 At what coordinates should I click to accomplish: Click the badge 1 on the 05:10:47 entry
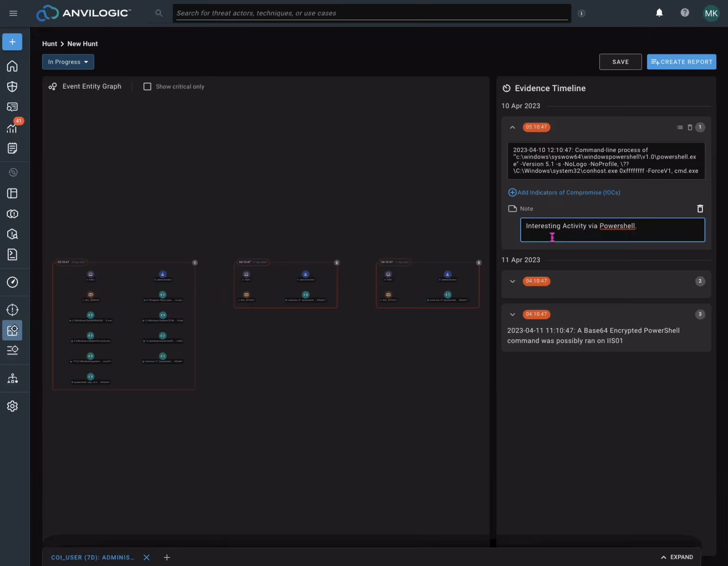tap(700, 128)
